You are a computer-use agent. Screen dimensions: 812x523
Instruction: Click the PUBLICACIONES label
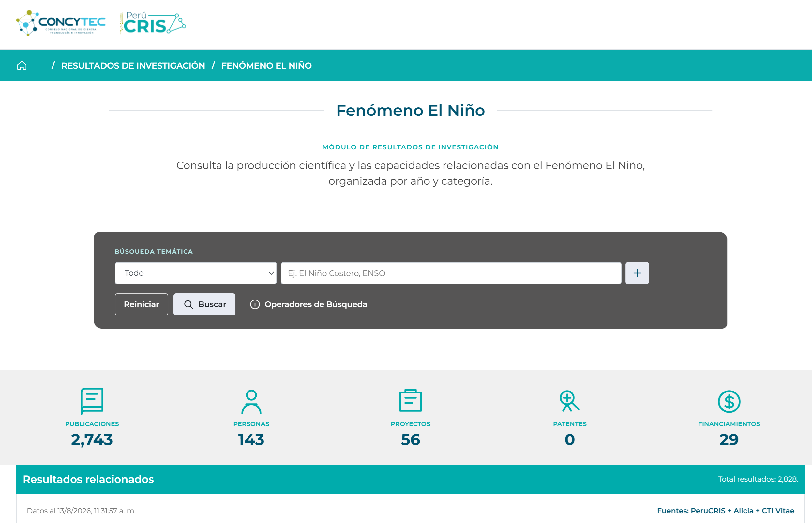92,424
